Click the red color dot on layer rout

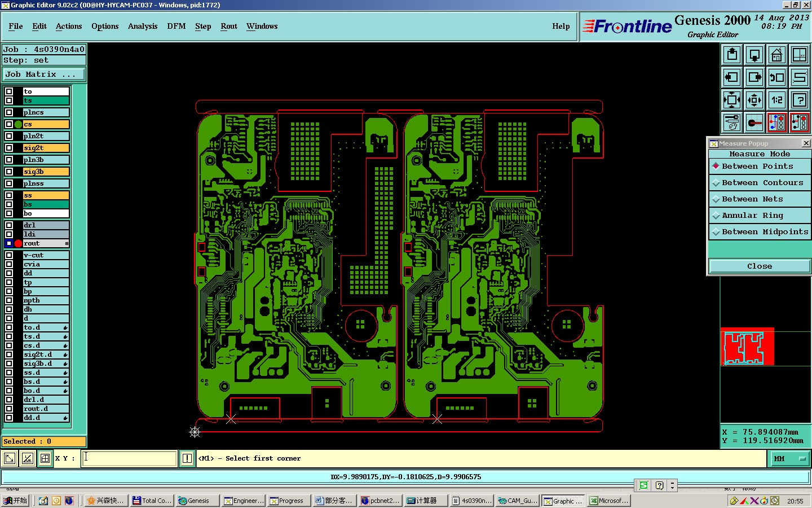point(18,243)
